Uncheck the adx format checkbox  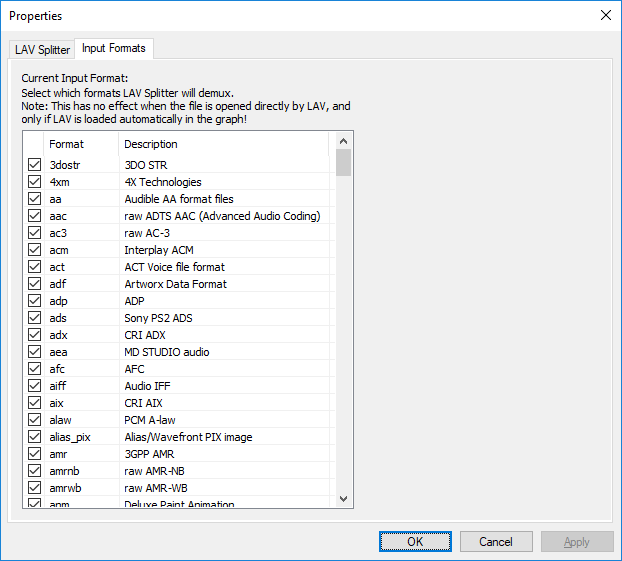(x=35, y=335)
